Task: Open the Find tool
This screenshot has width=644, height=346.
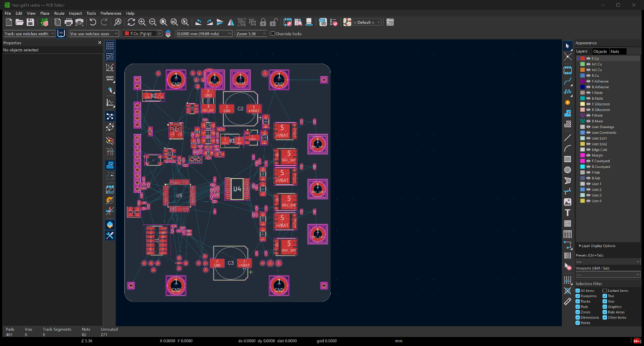Action: point(118,22)
